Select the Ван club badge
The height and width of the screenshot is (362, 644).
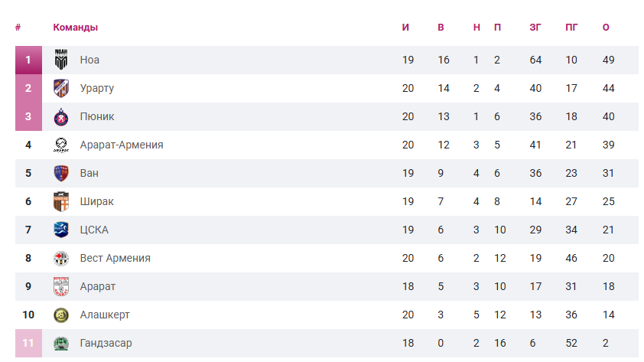[x=61, y=174]
